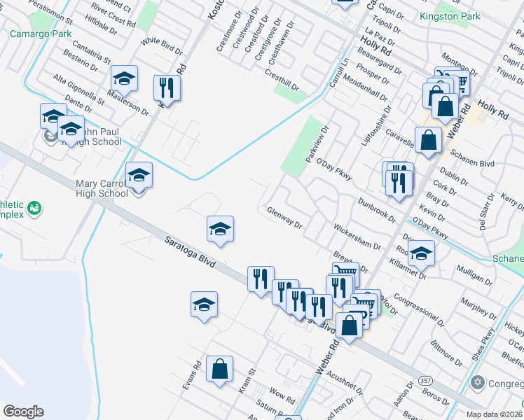Click the Kram St street label

pos(247,381)
